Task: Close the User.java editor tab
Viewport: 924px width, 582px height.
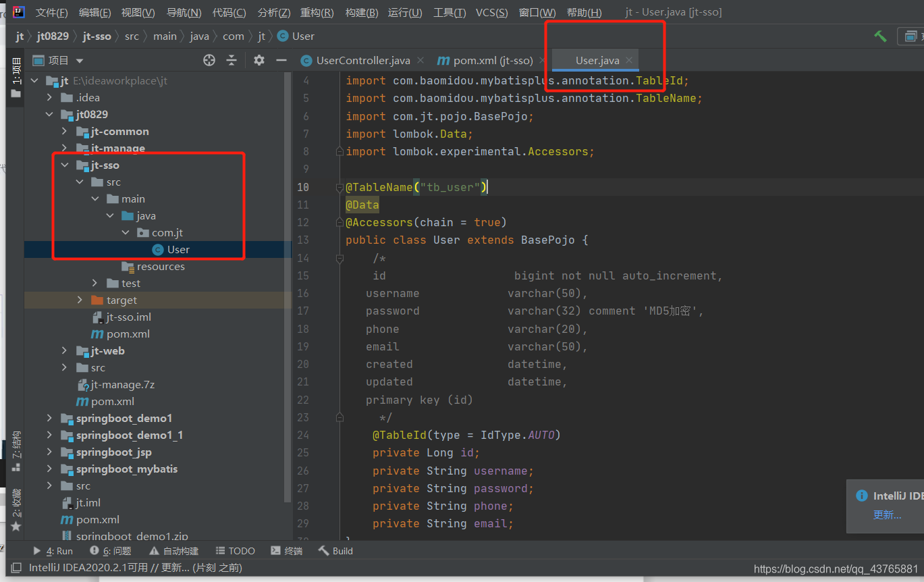Action: [x=629, y=60]
